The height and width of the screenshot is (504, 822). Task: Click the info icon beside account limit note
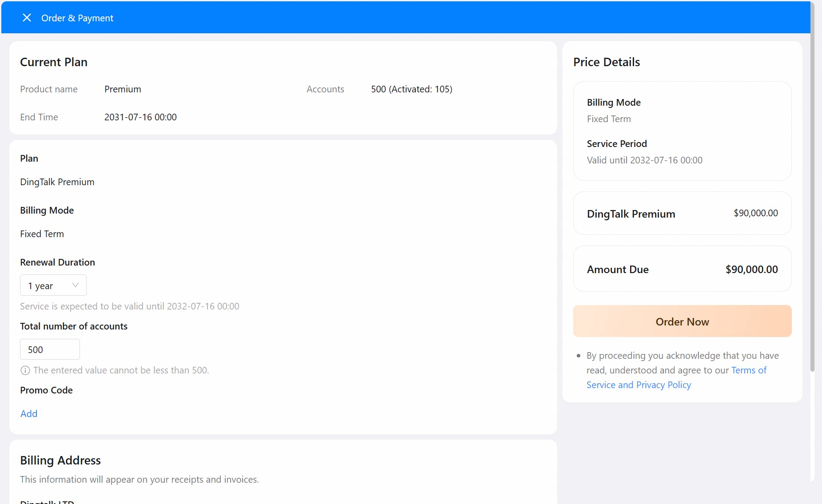[25, 370]
